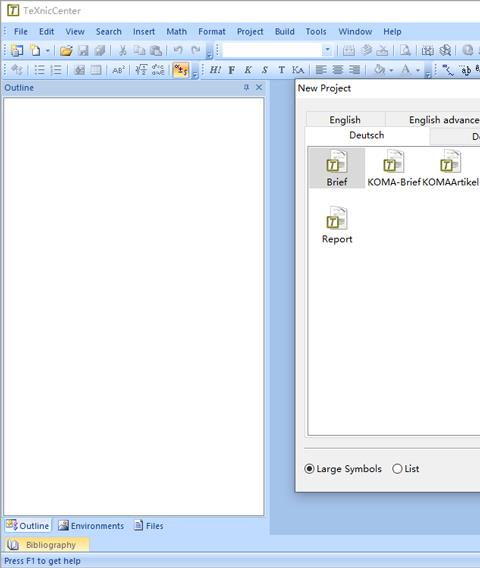The height and width of the screenshot is (568, 480).
Task: Click the square root math icon
Action: 141,70
